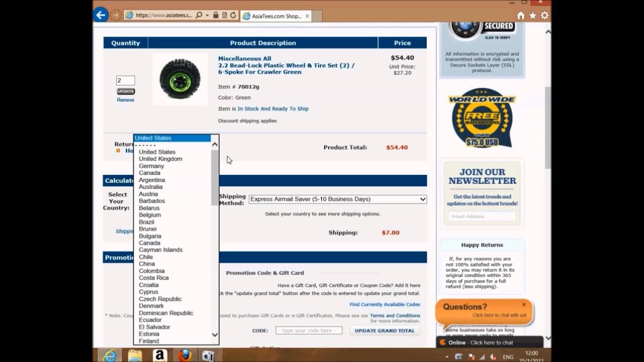Open the 2.2 Bead-Lock Wheel product link
644x362 pixels.
point(286,68)
